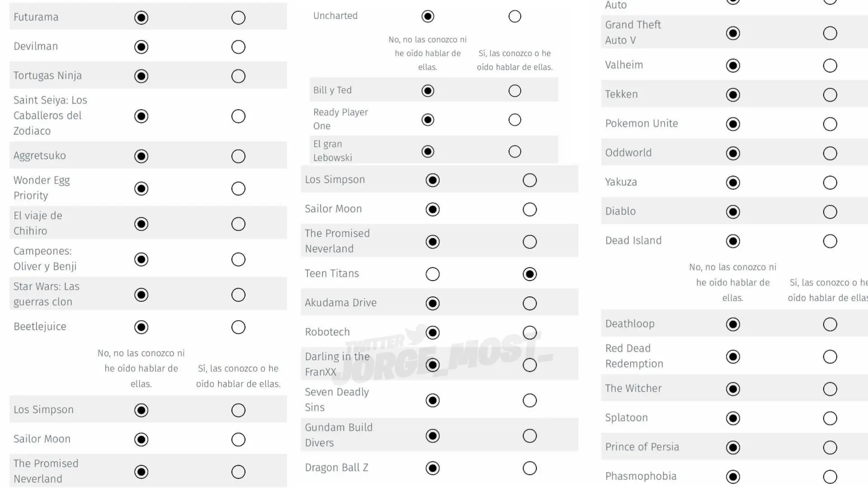
Task: Mark Devilman as known (Sí option)
Action: point(238,47)
